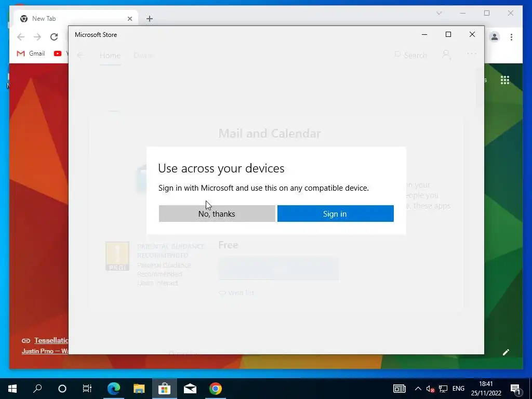This screenshot has height=399, width=532.
Task: Open Cortana from the taskbar
Action: tap(62, 389)
